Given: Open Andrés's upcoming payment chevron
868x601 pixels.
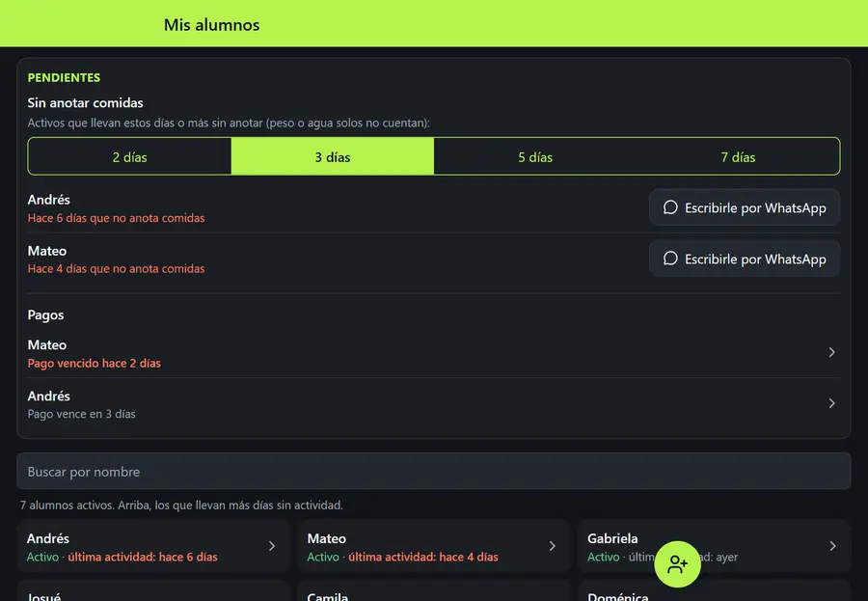Looking at the screenshot, I should pos(831,403).
